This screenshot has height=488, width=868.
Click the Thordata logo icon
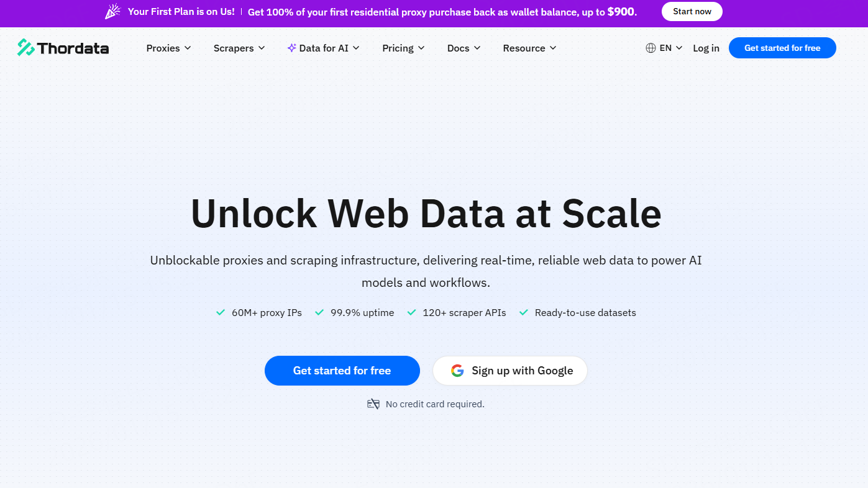coord(25,48)
